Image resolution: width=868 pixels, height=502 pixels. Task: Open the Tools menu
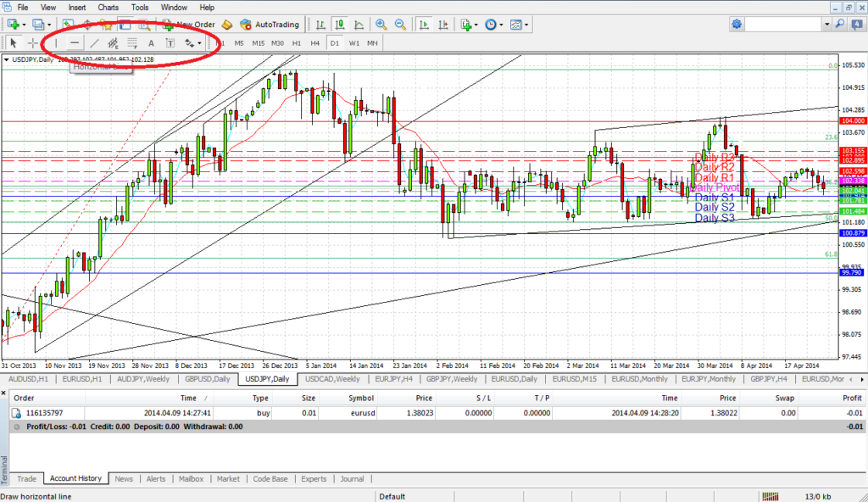140,7
